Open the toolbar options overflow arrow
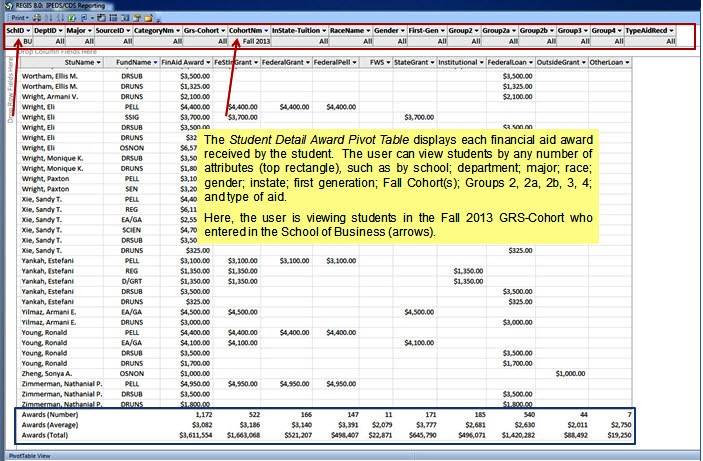This screenshot has width=703, height=461. pyautogui.click(x=158, y=20)
